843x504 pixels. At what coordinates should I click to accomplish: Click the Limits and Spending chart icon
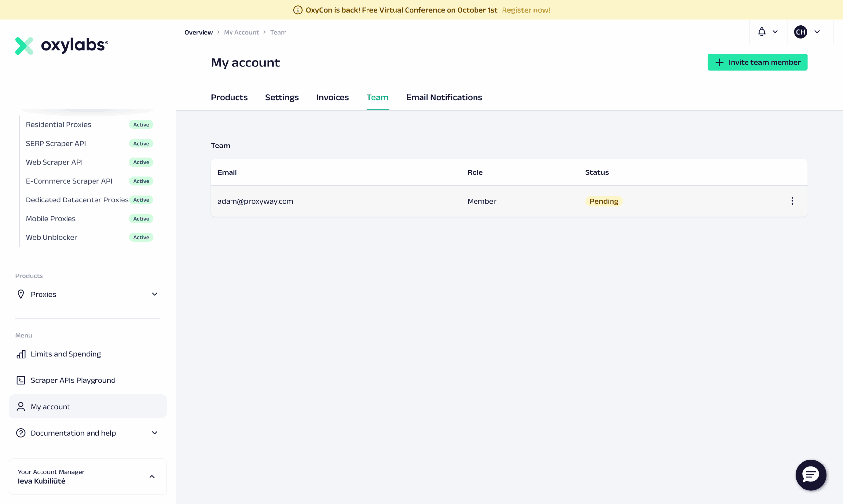(x=21, y=354)
